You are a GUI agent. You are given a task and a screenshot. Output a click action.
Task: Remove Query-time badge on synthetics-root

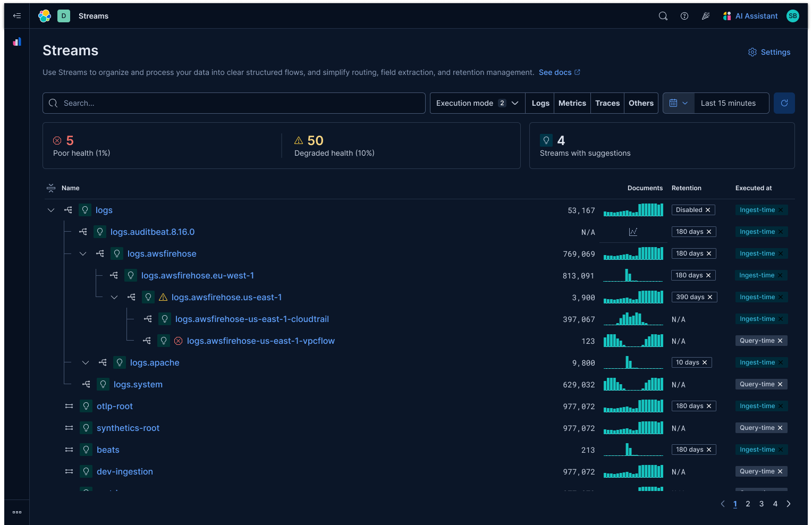click(780, 428)
